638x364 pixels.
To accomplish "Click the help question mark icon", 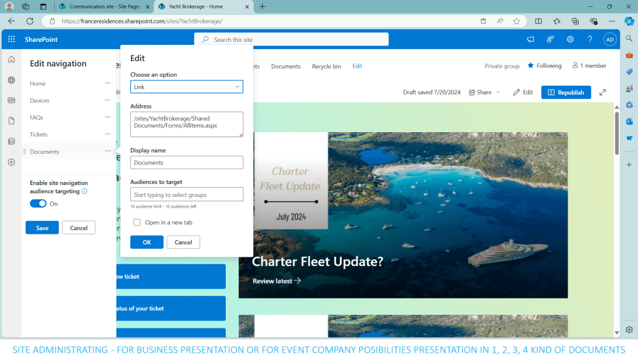I will 590,39.
